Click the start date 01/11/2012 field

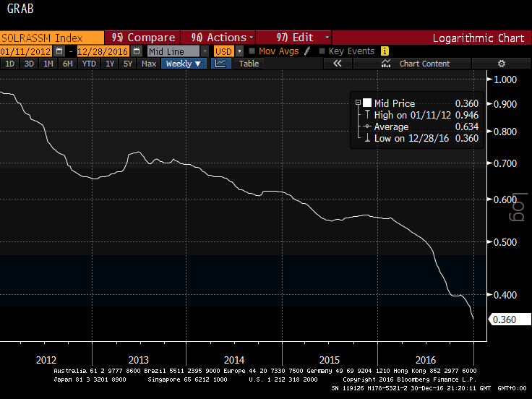(x=26, y=51)
